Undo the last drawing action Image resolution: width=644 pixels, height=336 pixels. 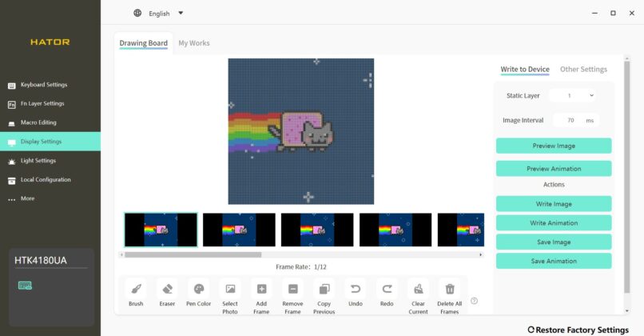pyautogui.click(x=356, y=289)
